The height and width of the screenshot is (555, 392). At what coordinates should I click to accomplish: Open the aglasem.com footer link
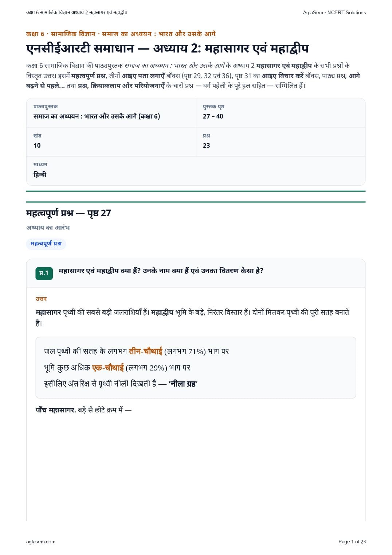pos(41,542)
